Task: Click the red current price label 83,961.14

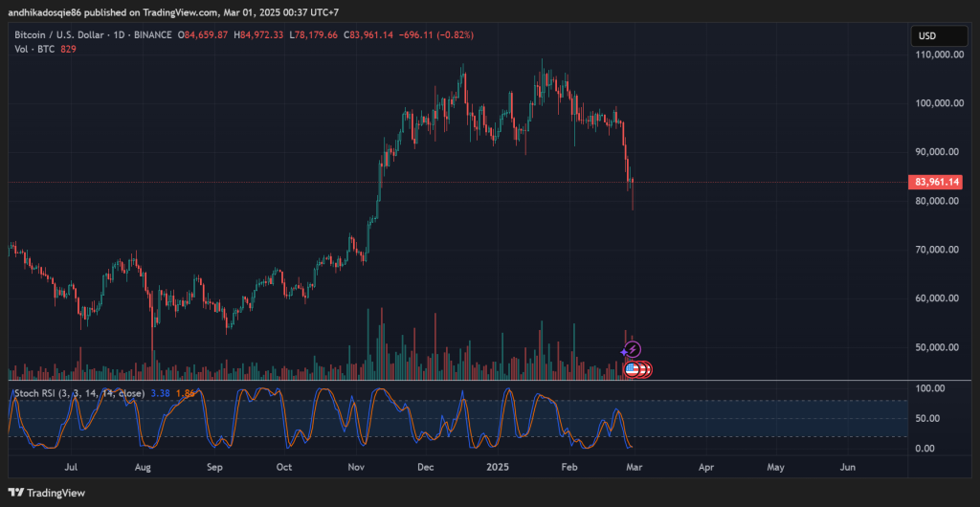Action: (x=936, y=183)
